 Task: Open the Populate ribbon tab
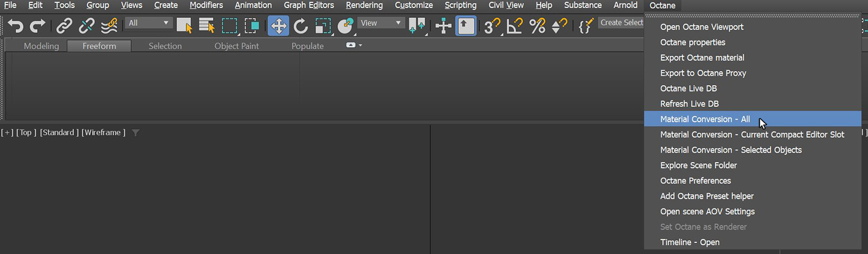(307, 46)
